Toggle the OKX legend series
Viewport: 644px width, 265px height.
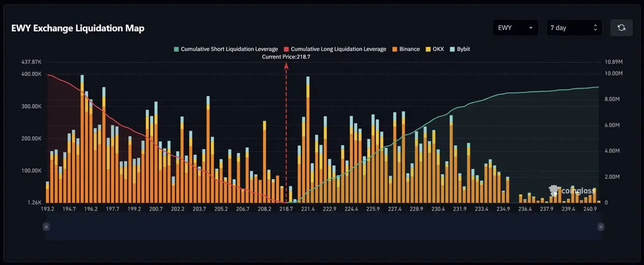[435, 49]
